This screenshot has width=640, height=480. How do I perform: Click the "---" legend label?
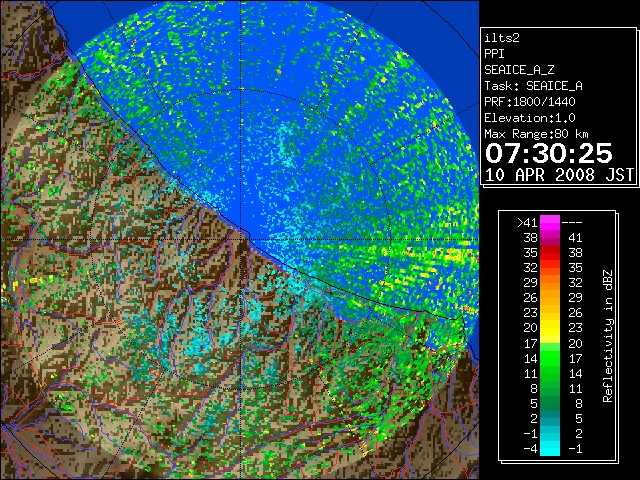click(x=572, y=223)
